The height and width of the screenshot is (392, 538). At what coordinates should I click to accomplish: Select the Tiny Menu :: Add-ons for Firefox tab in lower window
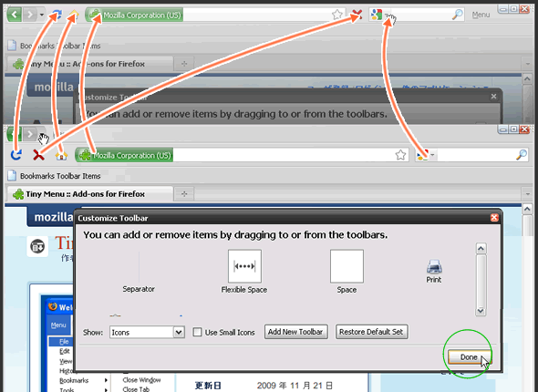pos(90,194)
